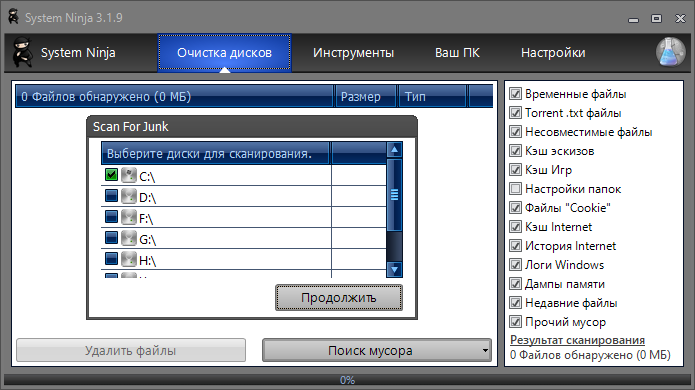Toggle the История Internet checkbox
The width and height of the screenshot is (695, 390).
515,246
